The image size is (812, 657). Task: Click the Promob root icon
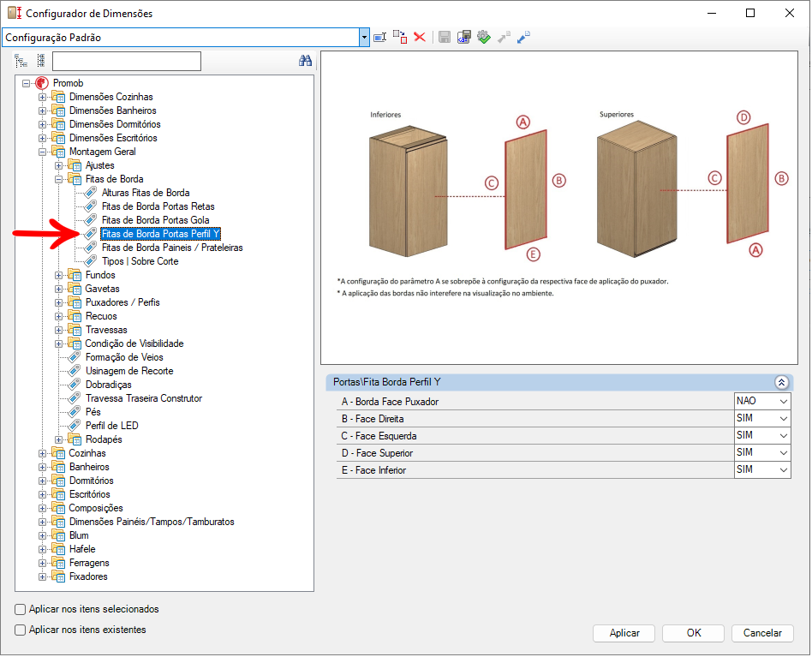[42, 83]
